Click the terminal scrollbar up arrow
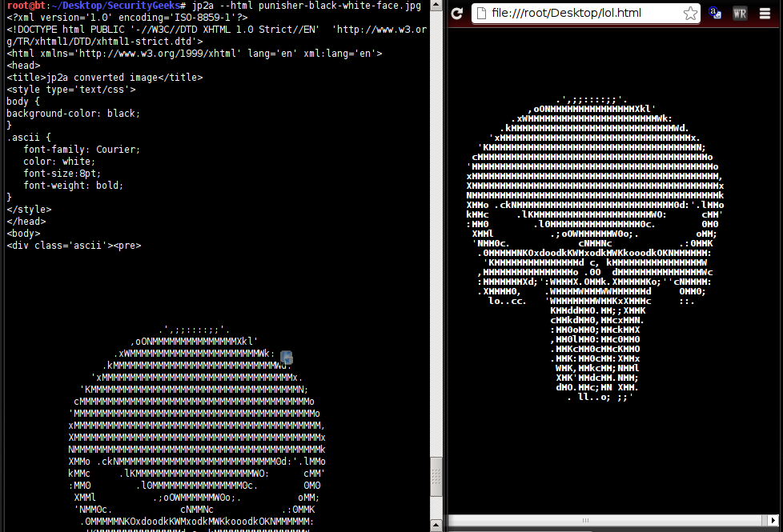The width and height of the screenshot is (783, 532). [x=436, y=6]
